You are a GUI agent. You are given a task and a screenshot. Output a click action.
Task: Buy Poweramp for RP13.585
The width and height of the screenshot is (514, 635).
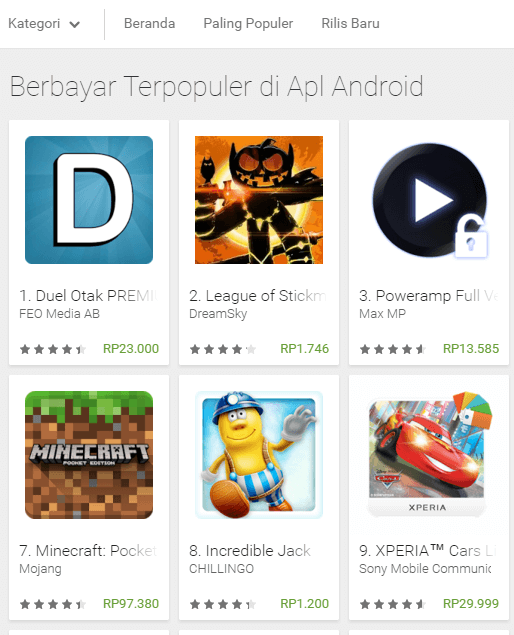471,349
